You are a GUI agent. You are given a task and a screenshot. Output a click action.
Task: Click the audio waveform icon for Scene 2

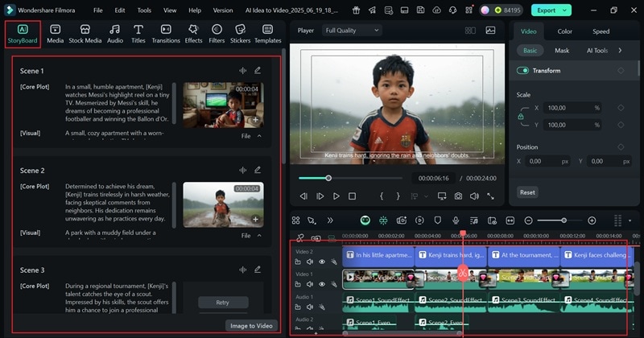[x=243, y=170]
